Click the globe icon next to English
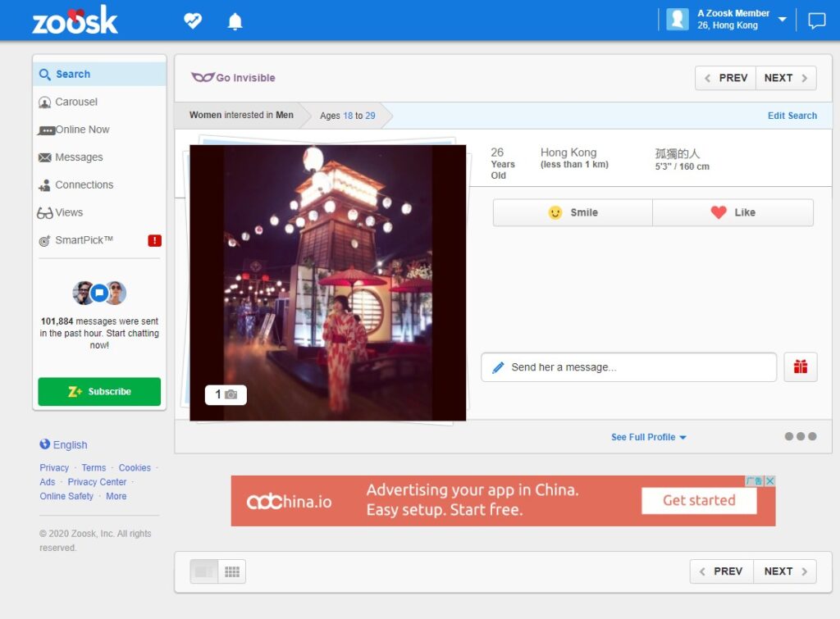The image size is (840, 619). (44, 444)
